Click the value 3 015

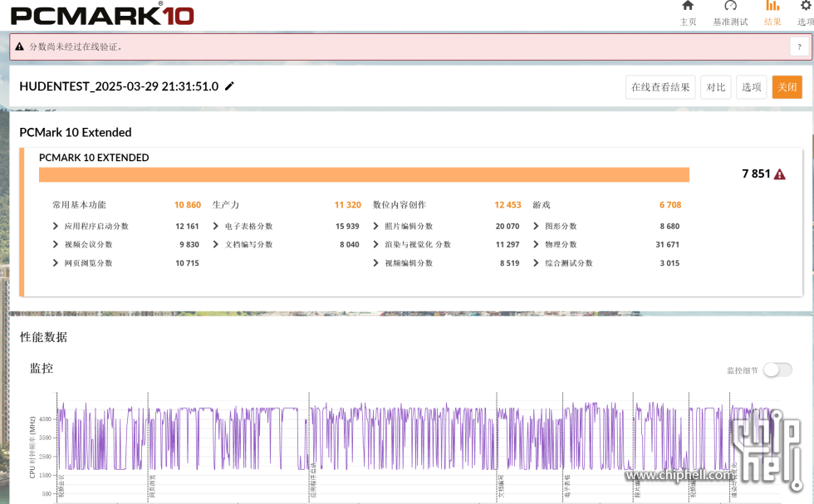669,263
